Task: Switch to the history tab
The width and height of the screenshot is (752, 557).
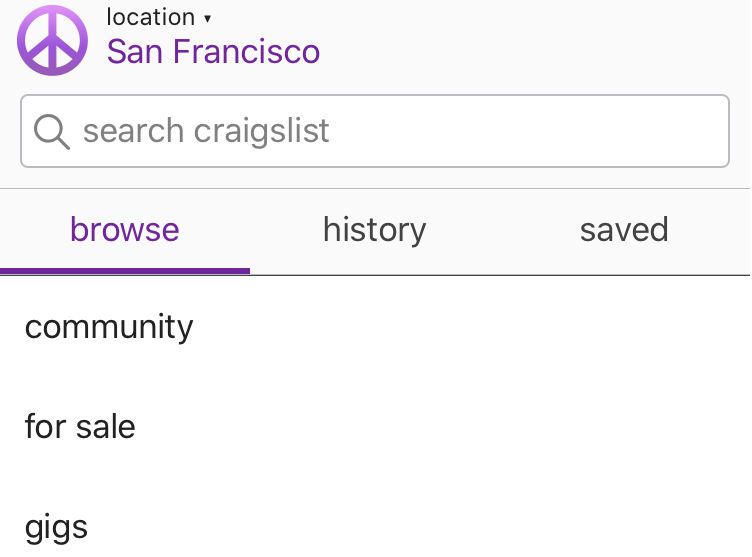Action: (x=375, y=230)
